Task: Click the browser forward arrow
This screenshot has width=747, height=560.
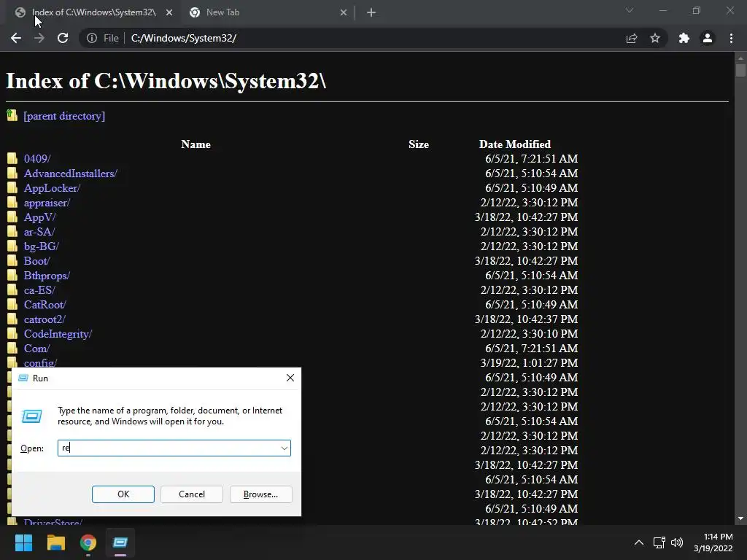Action: (39, 38)
